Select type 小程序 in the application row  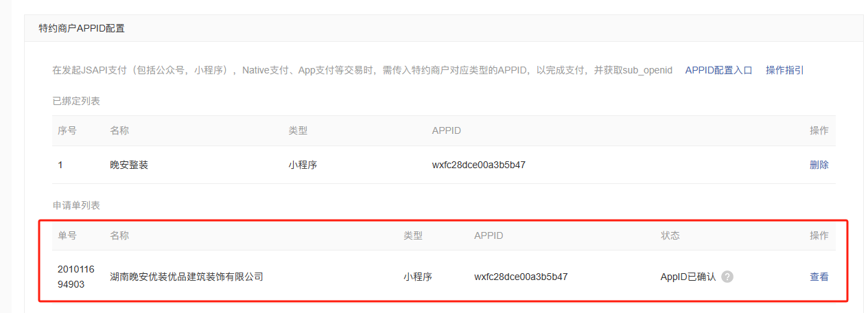click(x=418, y=277)
